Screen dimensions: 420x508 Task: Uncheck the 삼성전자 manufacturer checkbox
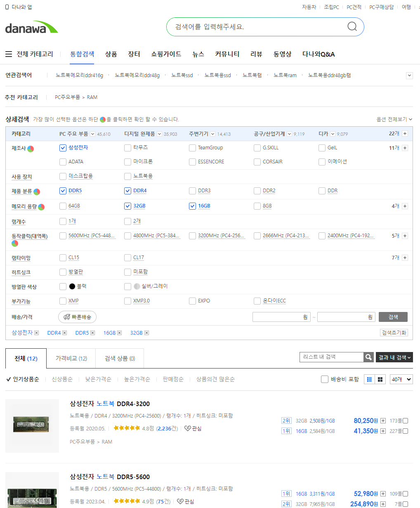click(63, 148)
